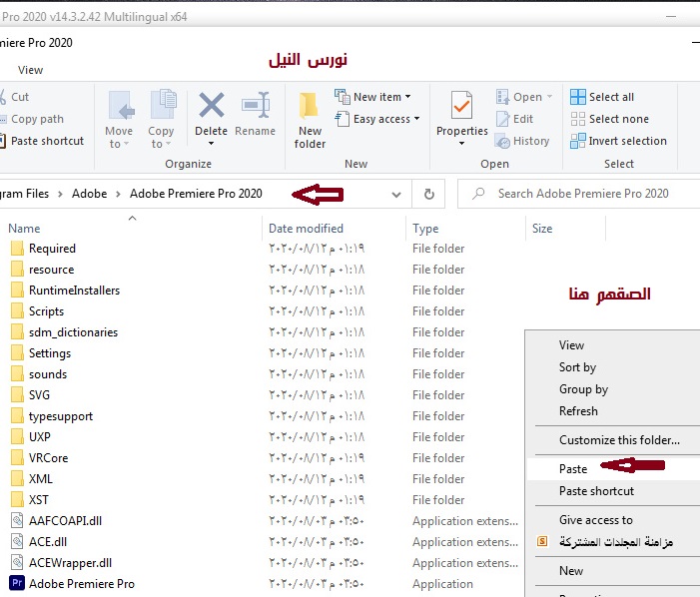
Task: Sort by the Type column header
Action: (425, 229)
